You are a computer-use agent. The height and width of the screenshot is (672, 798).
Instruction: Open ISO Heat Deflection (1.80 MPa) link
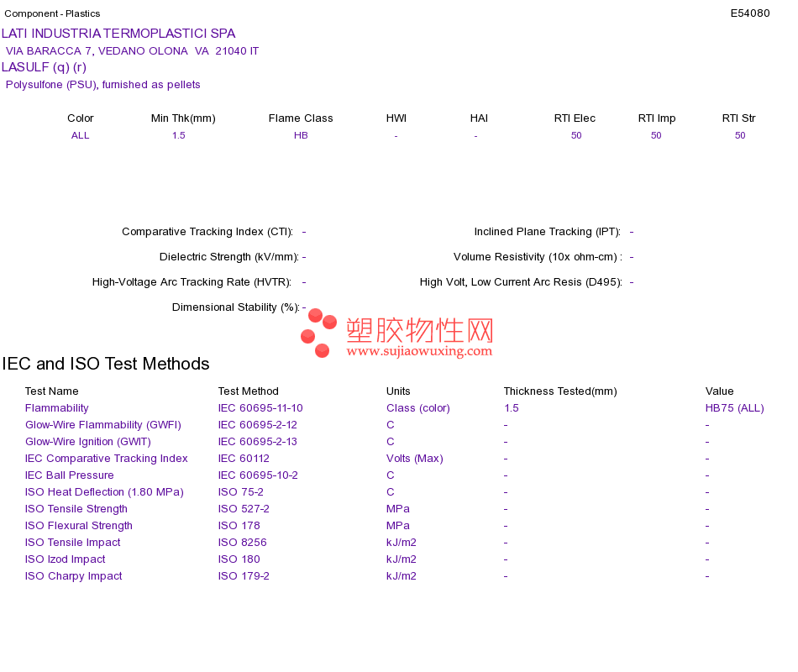click(x=104, y=492)
